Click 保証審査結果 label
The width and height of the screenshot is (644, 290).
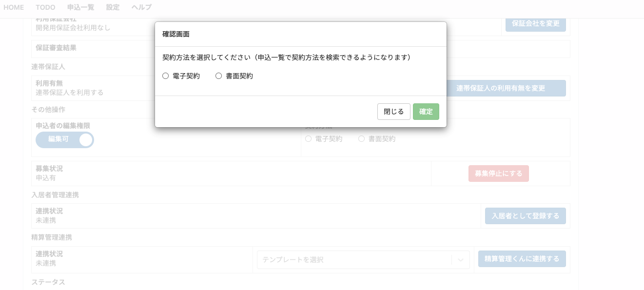click(56, 48)
